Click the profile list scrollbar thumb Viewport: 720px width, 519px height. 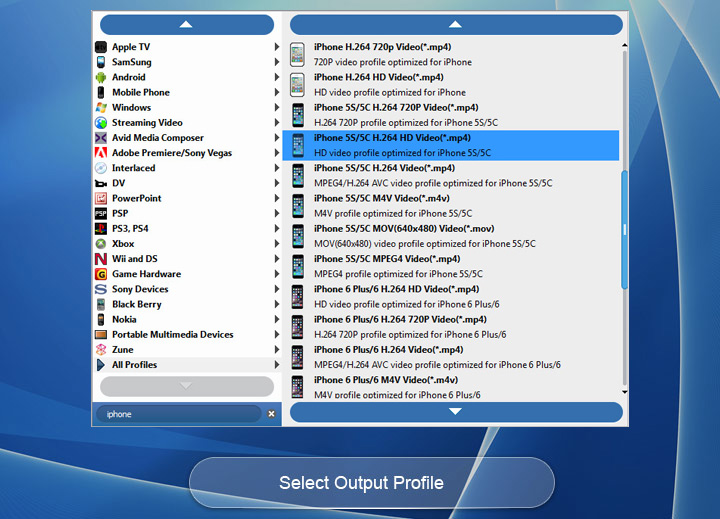pos(624,230)
